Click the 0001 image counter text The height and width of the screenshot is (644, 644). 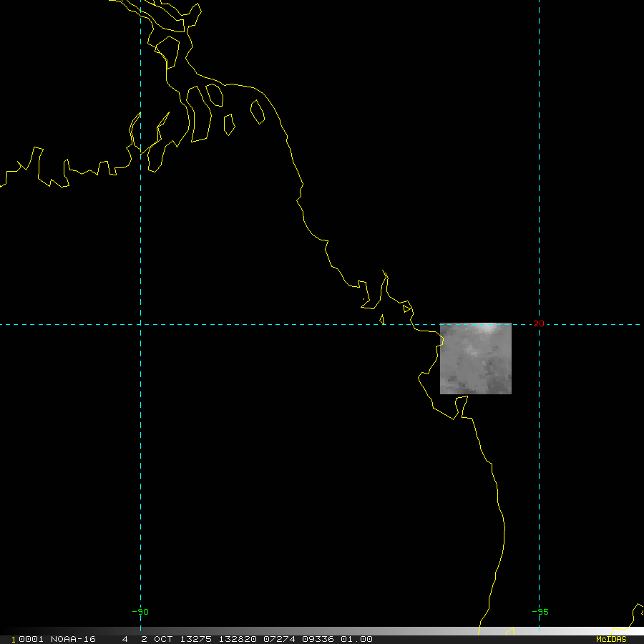click(31, 639)
